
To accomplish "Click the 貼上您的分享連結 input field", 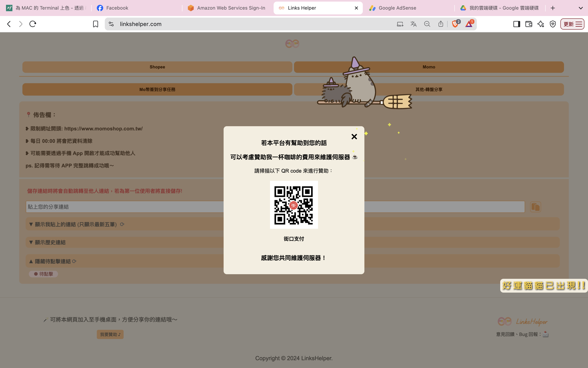I will [275, 207].
